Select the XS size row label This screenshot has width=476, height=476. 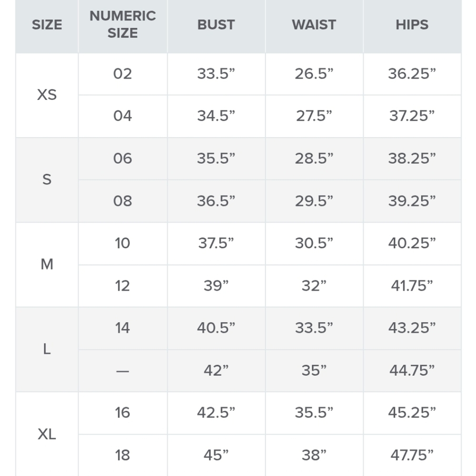[x=47, y=95]
